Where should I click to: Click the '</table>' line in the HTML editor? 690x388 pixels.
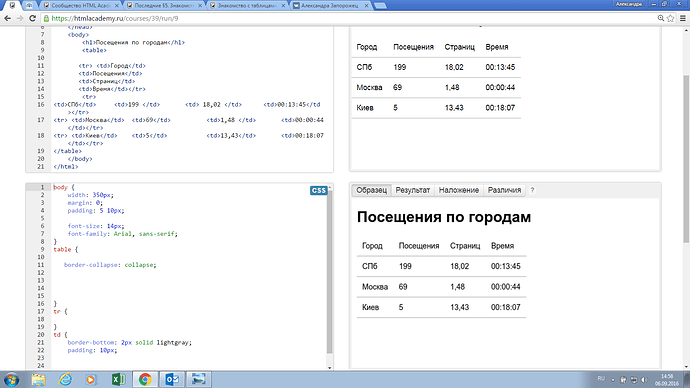click(x=67, y=151)
